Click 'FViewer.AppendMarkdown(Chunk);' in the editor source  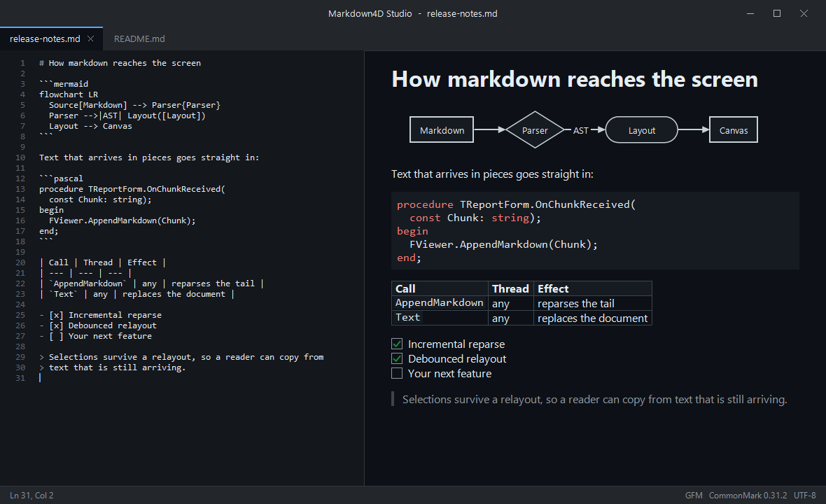(122, 220)
